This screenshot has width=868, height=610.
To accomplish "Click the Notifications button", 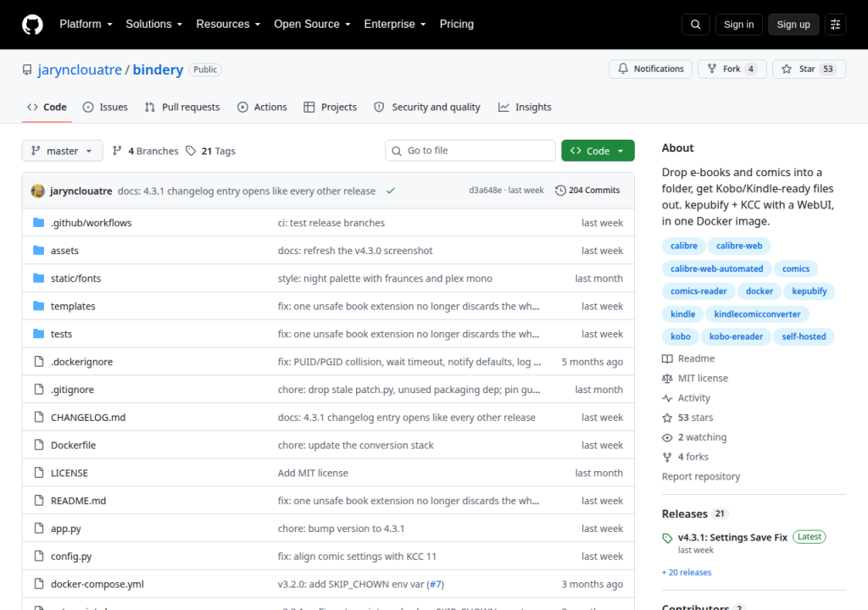I will click(650, 69).
